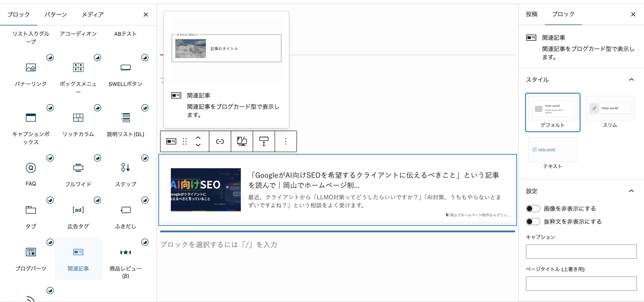Collapse the スタイル panel
The height and width of the screenshot is (302, 644).
(x=631, y=80)
